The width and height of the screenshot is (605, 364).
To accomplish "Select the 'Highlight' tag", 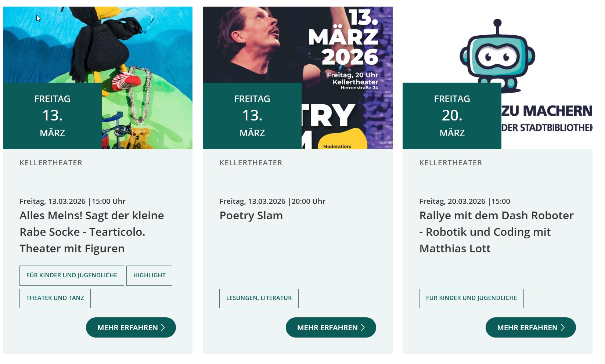I will pyautogui.click(x=149, y=275).
